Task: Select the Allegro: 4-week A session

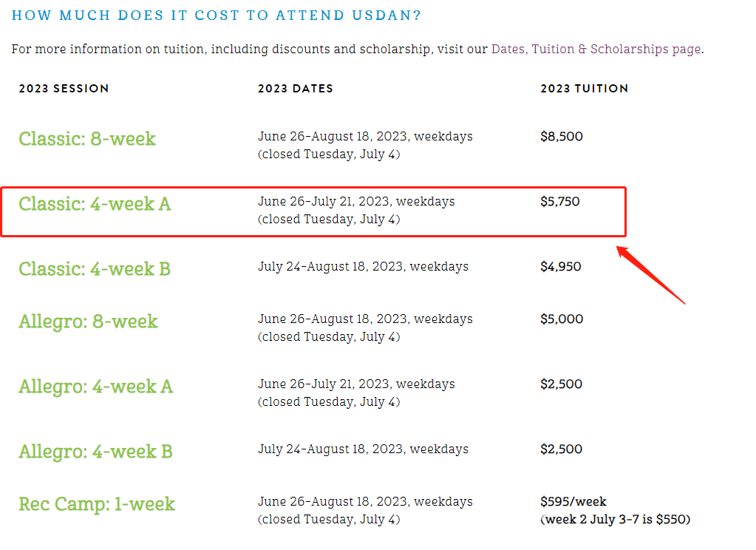Action: pos(96,387)
